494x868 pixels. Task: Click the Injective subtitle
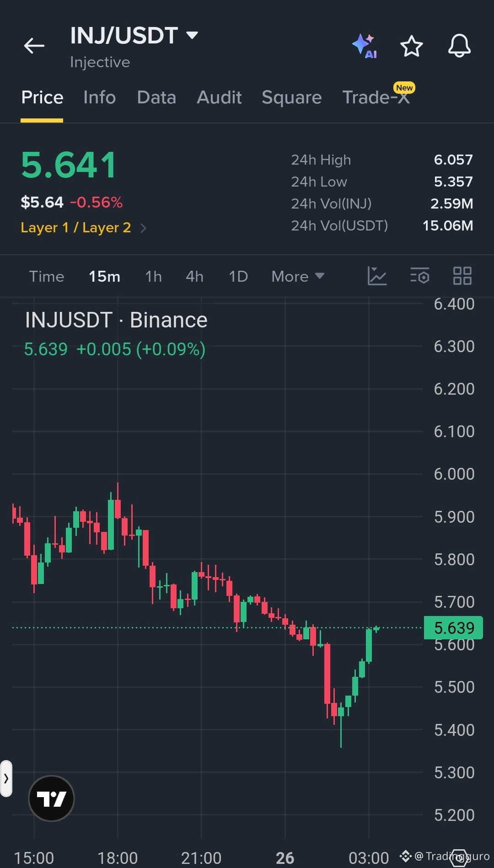[100, 62]
